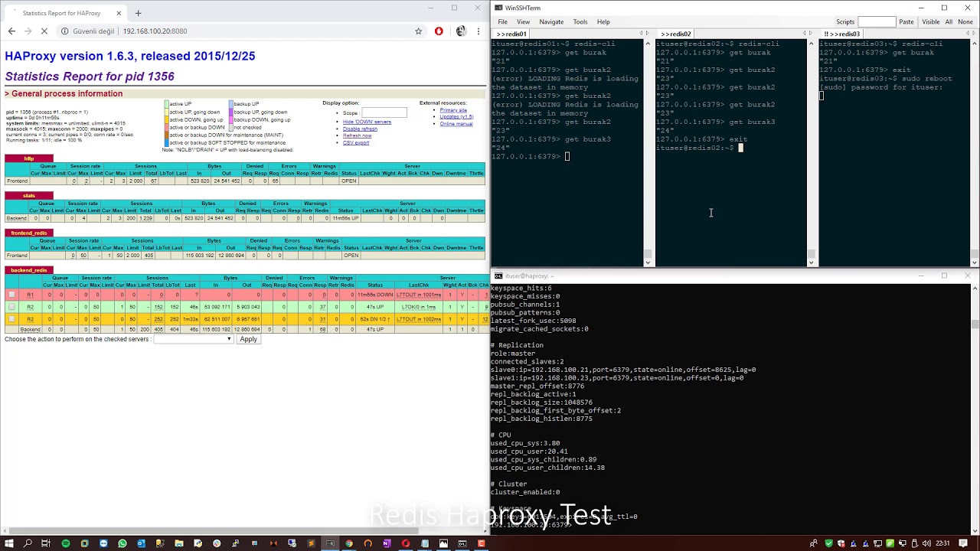Screen dimensions: 980x551
Task: Select the redis03 terminal tab
Action: pyautogui.click(x=842, y=34)
